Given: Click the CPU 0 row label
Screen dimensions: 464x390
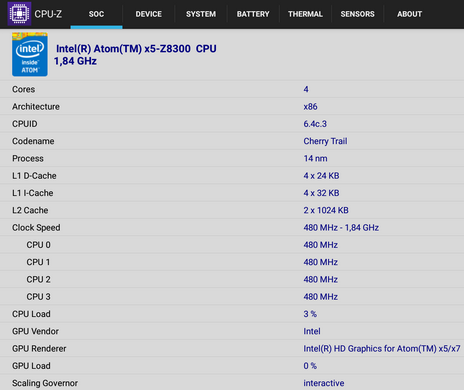Looking at the screenshot, I should [x=38, y=245].
